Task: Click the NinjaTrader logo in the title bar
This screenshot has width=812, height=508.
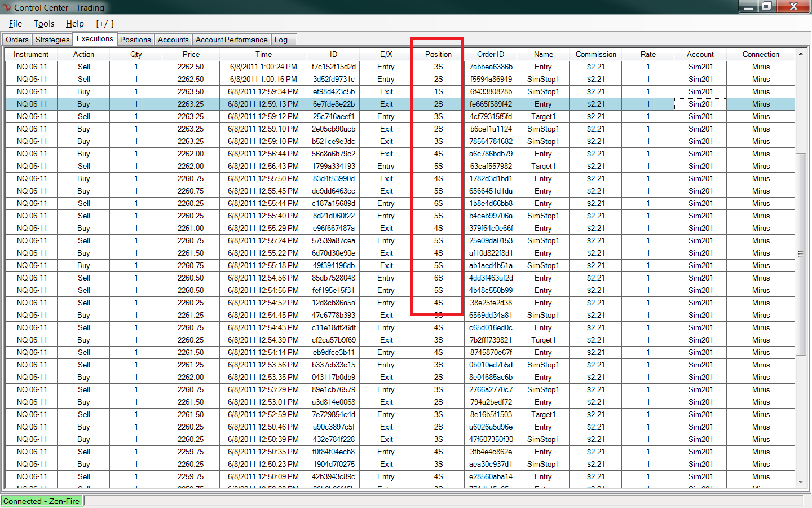Action: (x=7, y=7)
